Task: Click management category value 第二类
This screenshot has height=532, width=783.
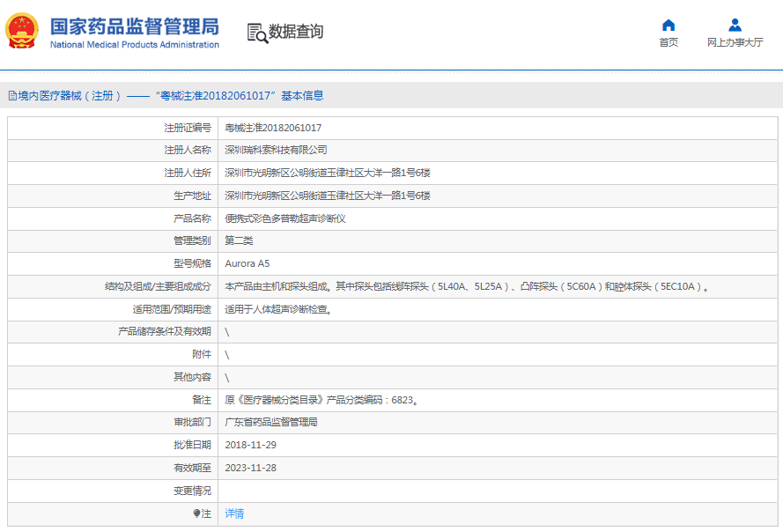Action: (239, 240)
